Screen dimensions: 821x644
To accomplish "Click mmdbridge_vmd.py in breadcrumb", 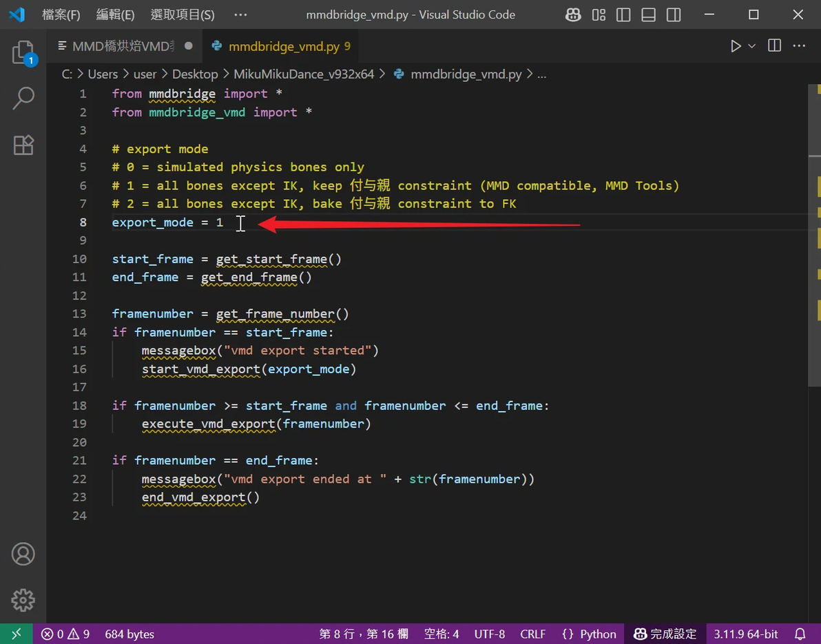I will (466, 74).
